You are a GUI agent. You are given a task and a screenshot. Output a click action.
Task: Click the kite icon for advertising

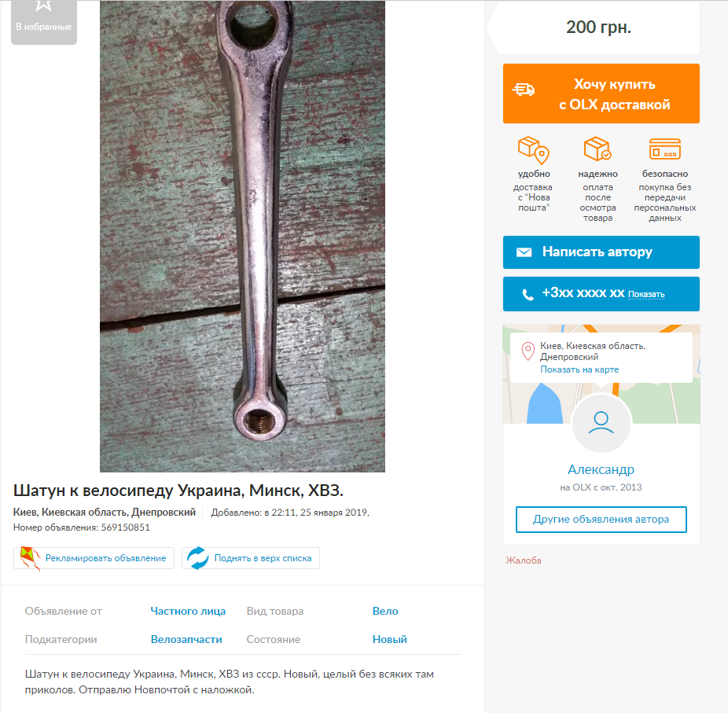30,558
